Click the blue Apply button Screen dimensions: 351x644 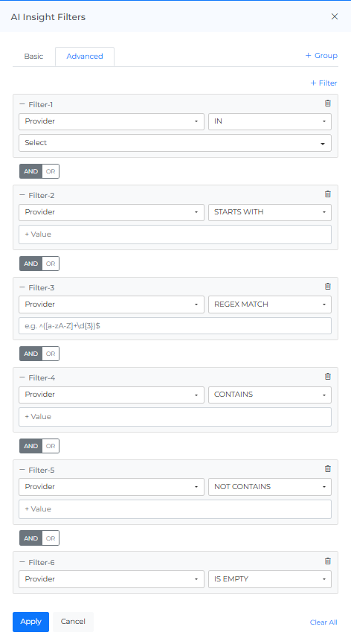click(30, 622)
